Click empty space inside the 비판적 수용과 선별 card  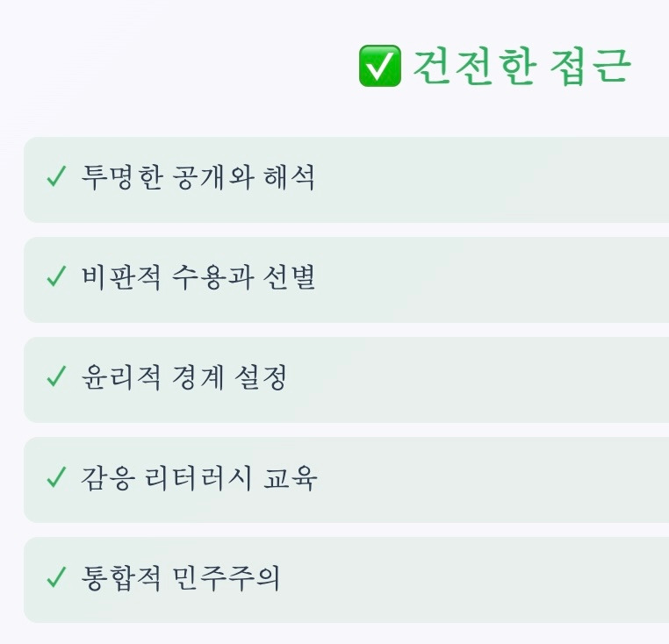click(491, 280)
